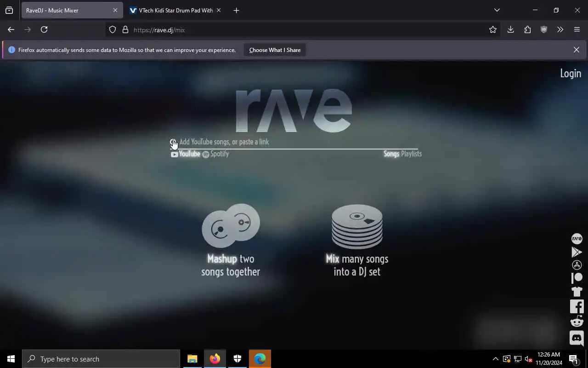
Task: Click the two-discs Mashup icon
Action: point(231,225)
